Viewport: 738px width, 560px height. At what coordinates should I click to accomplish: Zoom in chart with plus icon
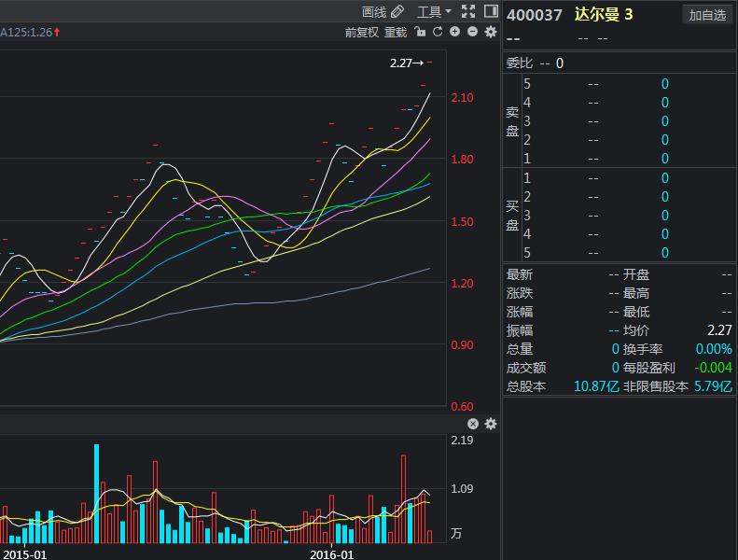(x=454, y=32)
